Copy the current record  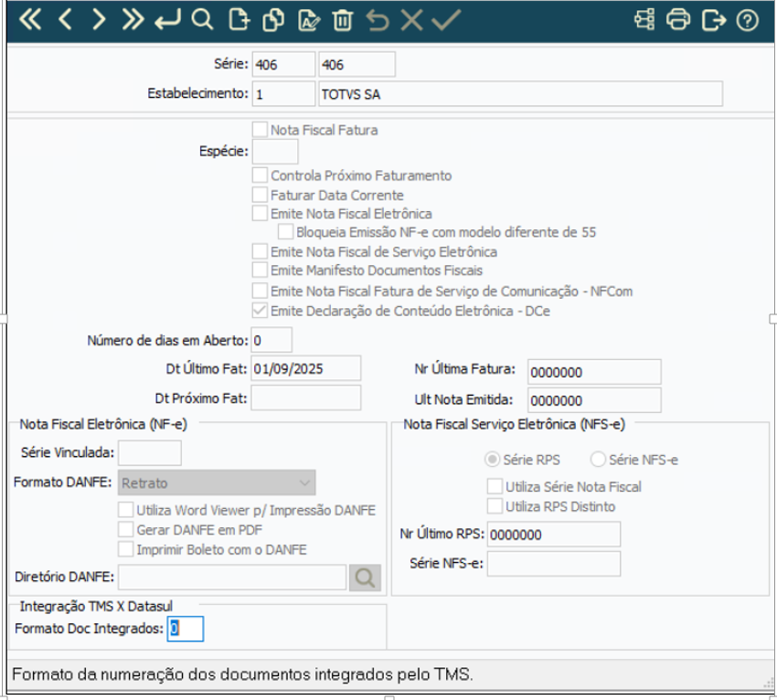click(273, 20)
